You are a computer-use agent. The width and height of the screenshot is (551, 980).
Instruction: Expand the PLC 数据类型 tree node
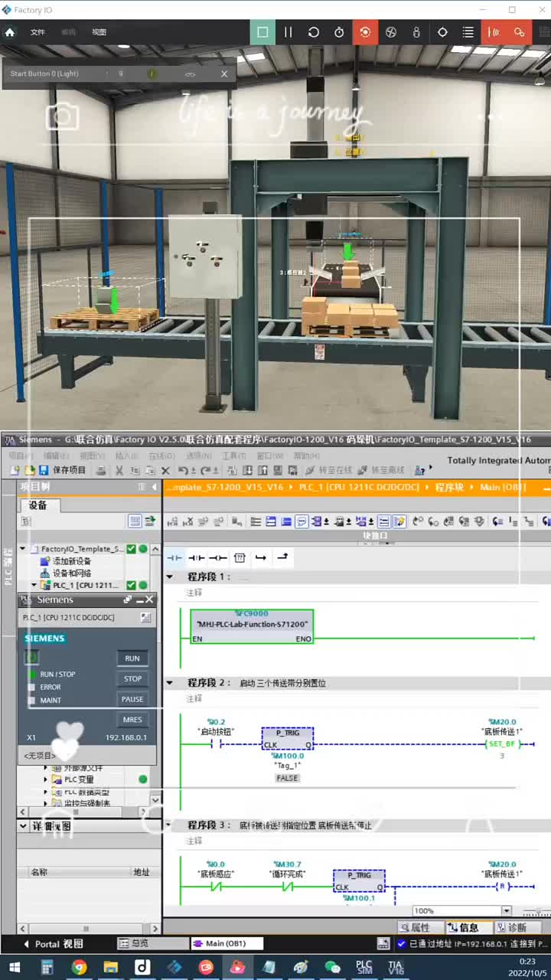coord(45,792)
